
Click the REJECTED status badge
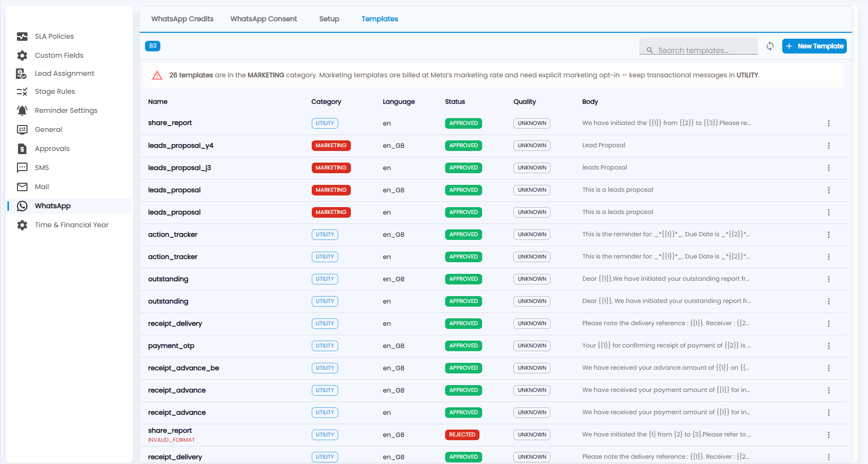coord(462,435)
